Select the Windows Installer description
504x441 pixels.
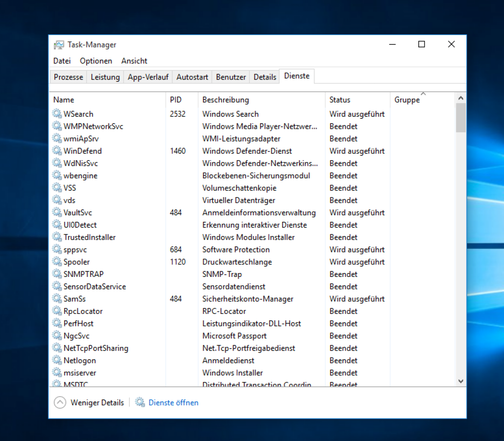(232, 373)
